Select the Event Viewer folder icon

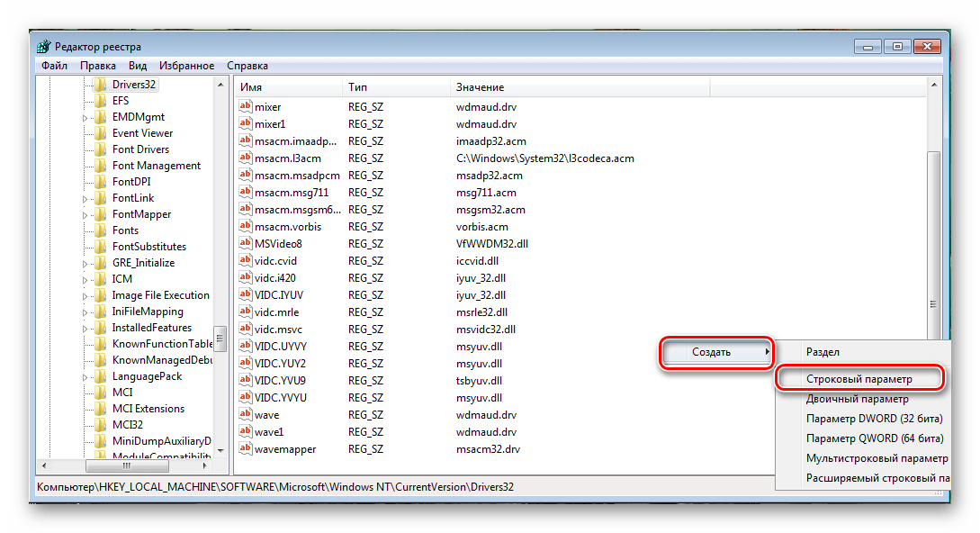pyautogui.click(x=100, y=133)
